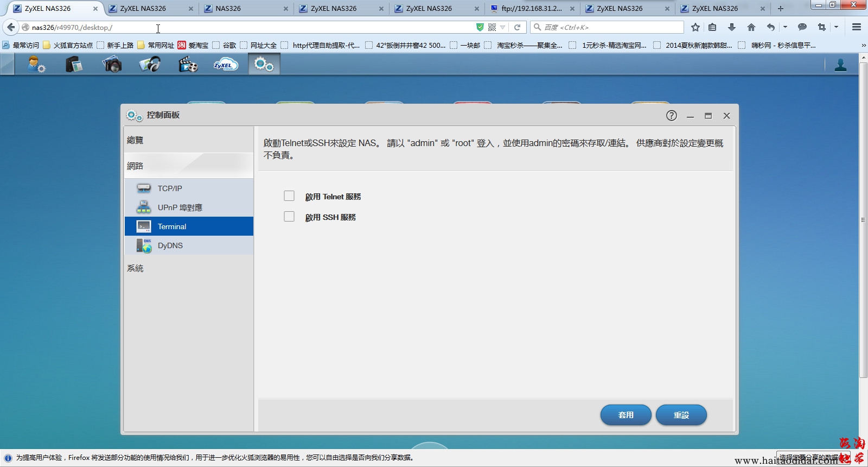
Task: Enable the Telnet service checkbox
Action: pyautogui.click(x=289, y=196)
